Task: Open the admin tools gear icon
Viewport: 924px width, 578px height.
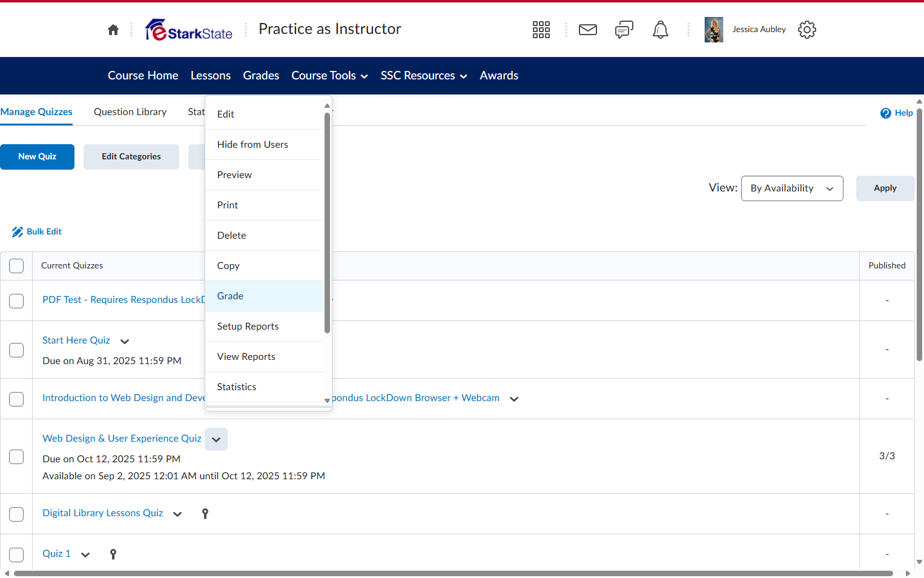Action: 807,30
